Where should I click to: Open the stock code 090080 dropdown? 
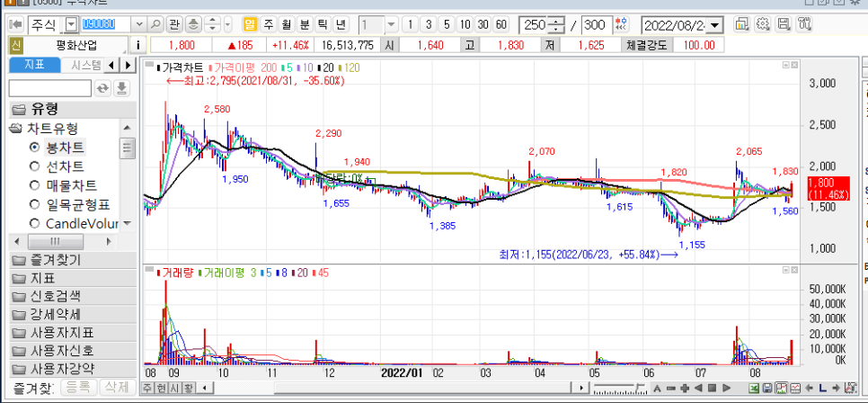[139, 25]
